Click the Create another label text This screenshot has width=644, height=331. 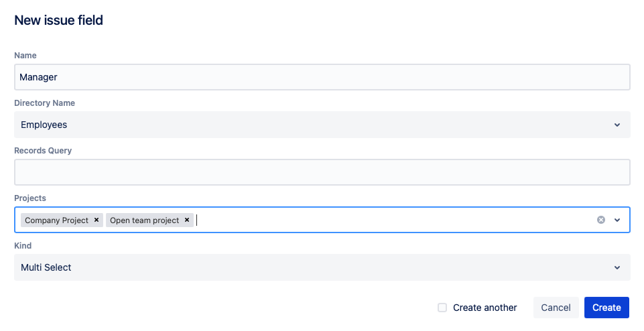click(485, 308)
